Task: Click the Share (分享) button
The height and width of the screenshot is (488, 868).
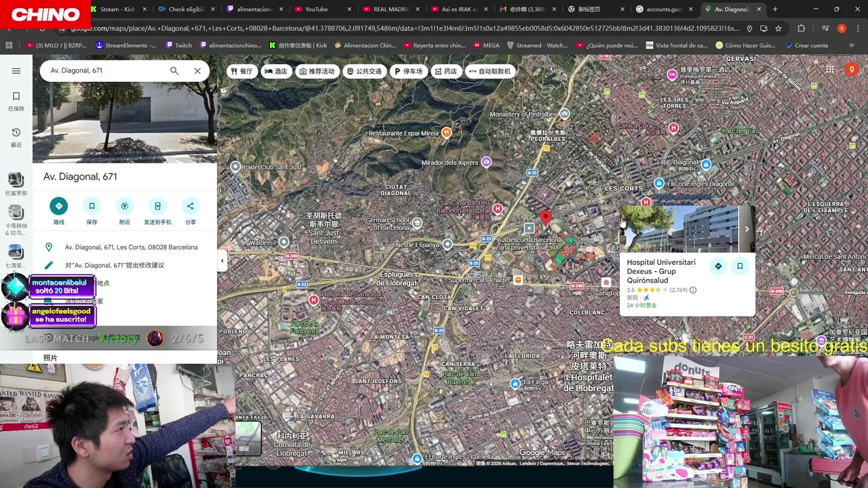Action: point(191,211)
